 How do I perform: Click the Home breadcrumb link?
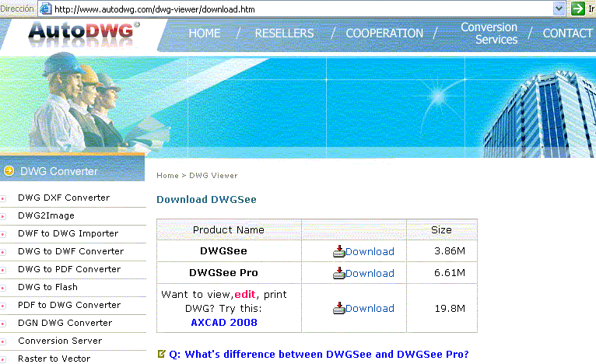[167, 176]
